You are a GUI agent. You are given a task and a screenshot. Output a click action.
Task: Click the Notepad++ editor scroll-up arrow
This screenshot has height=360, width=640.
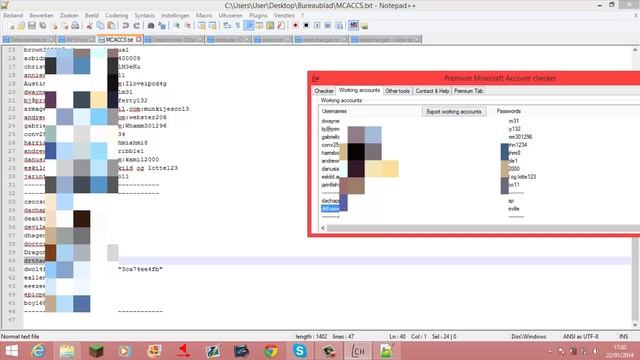click(635, 50)
